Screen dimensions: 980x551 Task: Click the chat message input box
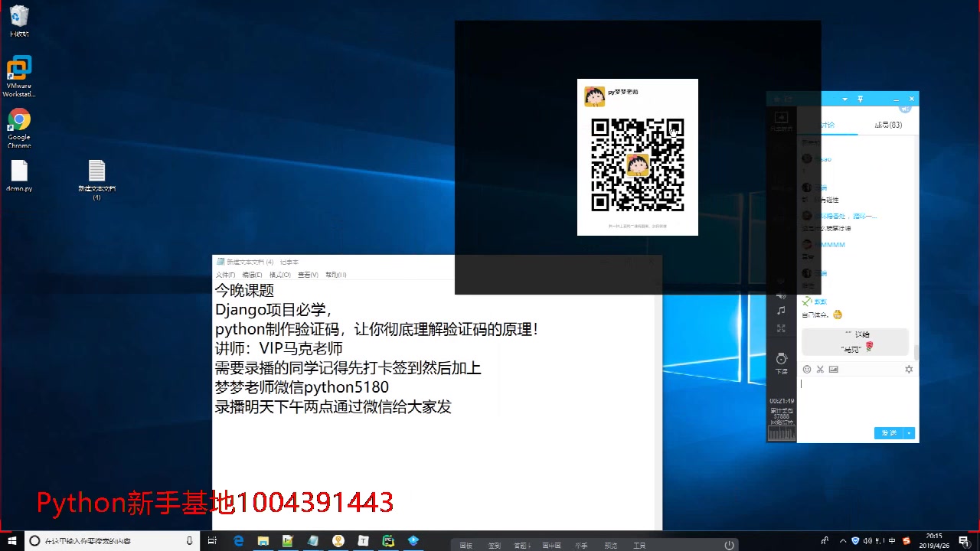(857, 400)
